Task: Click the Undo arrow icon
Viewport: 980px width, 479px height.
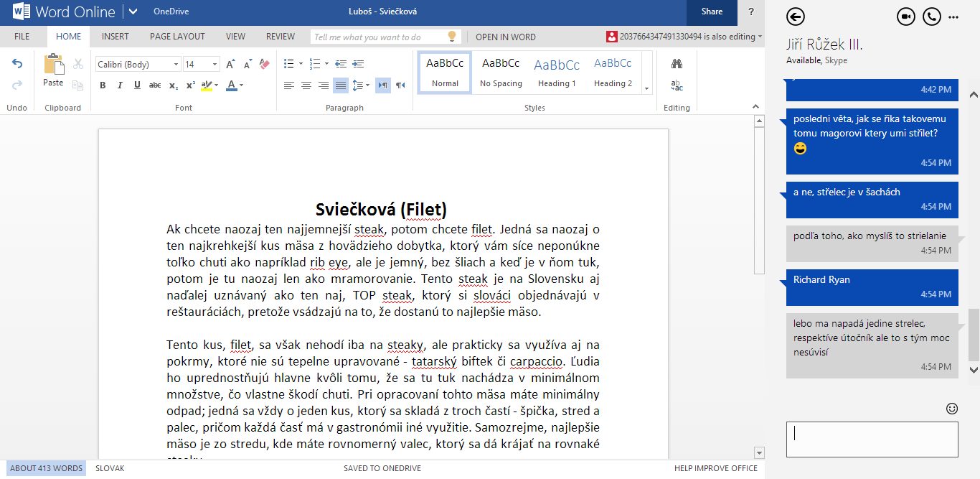Action: (17, 64)
